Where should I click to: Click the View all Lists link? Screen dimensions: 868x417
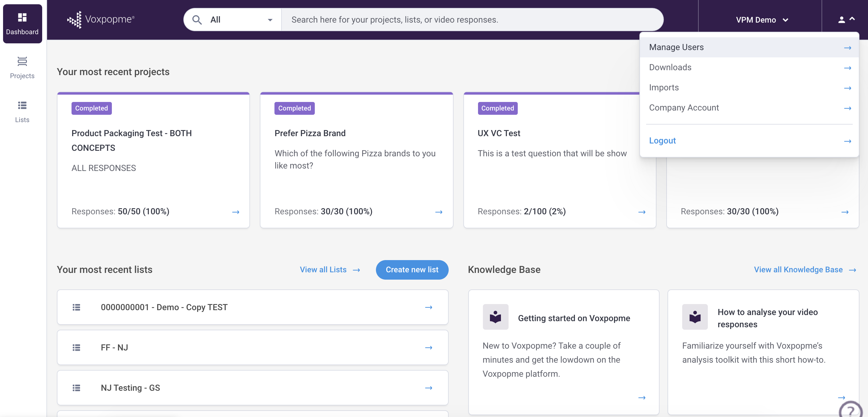pyautogui.click(x=330, y=270)
